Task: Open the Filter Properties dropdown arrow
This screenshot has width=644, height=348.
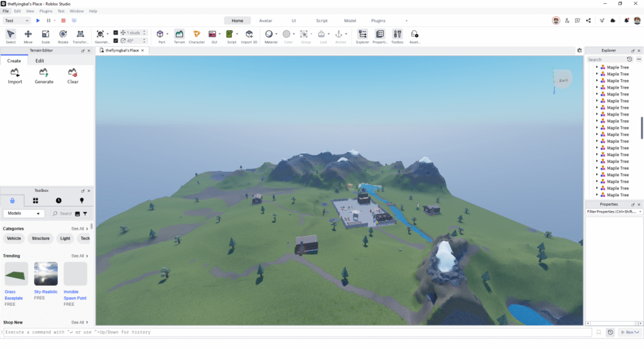Action: [x=640, y=212]
